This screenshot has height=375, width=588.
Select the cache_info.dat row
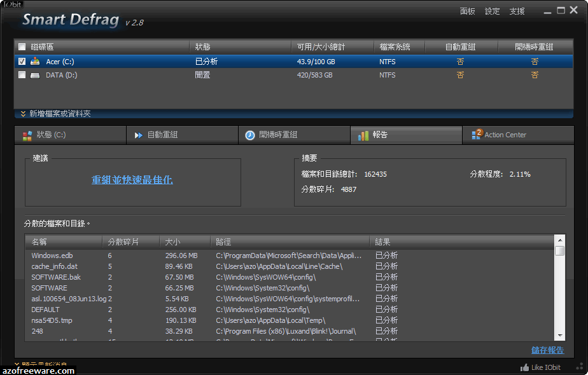tap(290, 266)
